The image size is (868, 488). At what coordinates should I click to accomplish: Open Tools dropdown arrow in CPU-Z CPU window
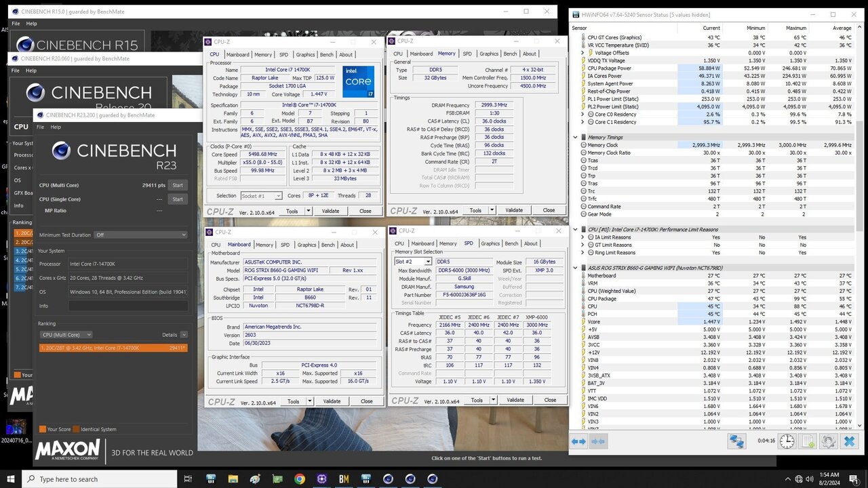(309, 211)
